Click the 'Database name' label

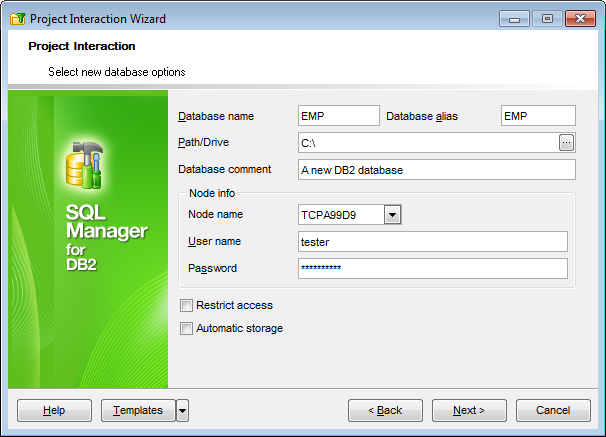216,116
